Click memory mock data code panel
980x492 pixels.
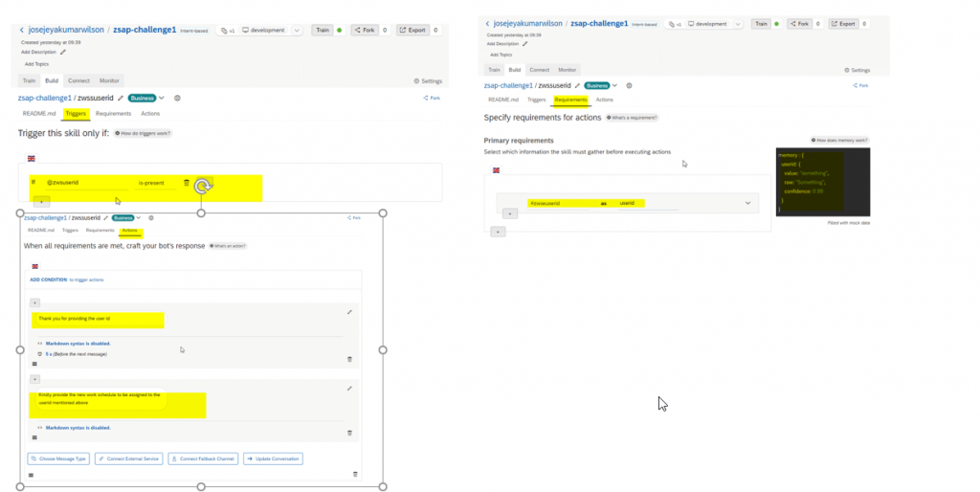[822, 182]
